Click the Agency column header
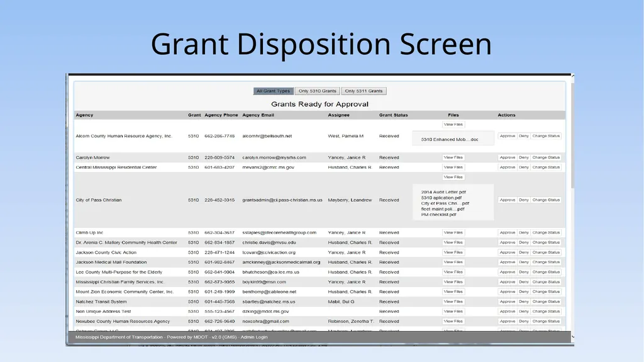This screenshot has width=644, height=362. pyautogui.click(x=84, y=115)
